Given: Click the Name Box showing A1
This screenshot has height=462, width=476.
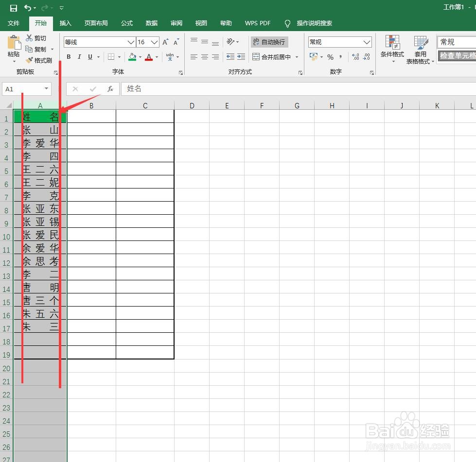Looking at the screenshot, I should [23, 89].
